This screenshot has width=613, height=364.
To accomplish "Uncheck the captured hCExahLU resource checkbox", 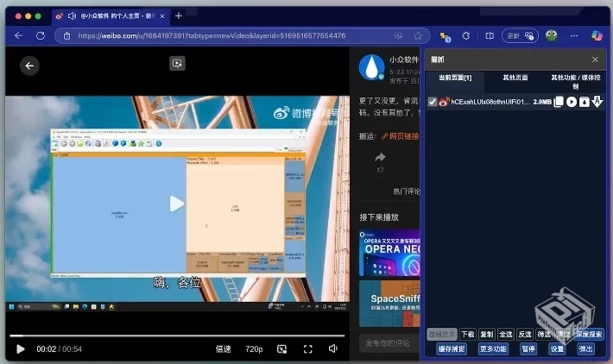I will pyautogui.click(x=432, y=102).
